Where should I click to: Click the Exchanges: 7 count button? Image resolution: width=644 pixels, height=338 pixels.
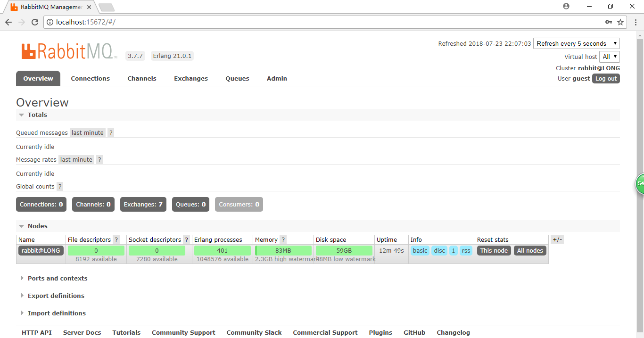tap(143, 205)
